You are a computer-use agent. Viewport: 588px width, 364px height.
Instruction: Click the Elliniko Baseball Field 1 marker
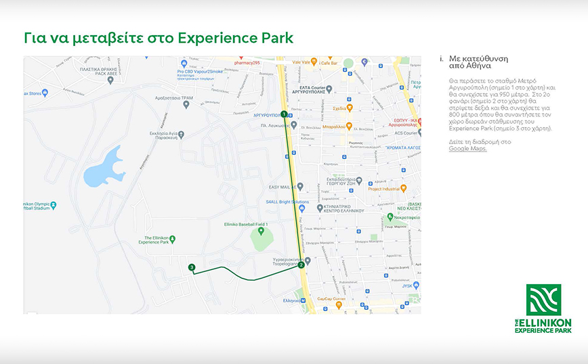point(257,232)
